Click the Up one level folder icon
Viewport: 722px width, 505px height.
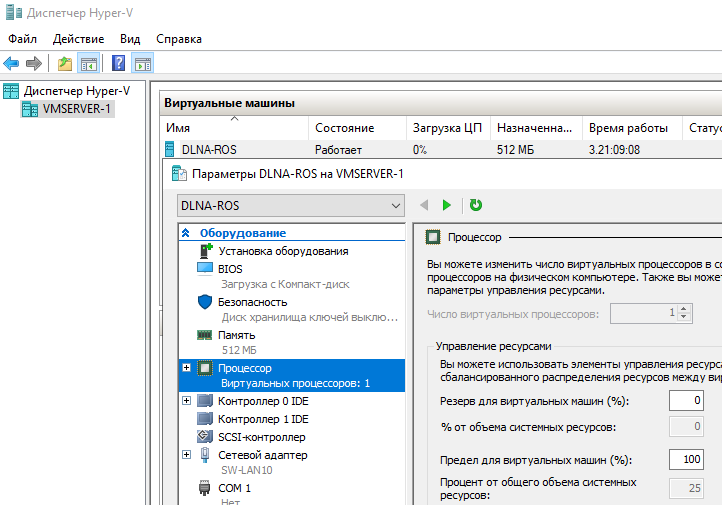(64, 63)
